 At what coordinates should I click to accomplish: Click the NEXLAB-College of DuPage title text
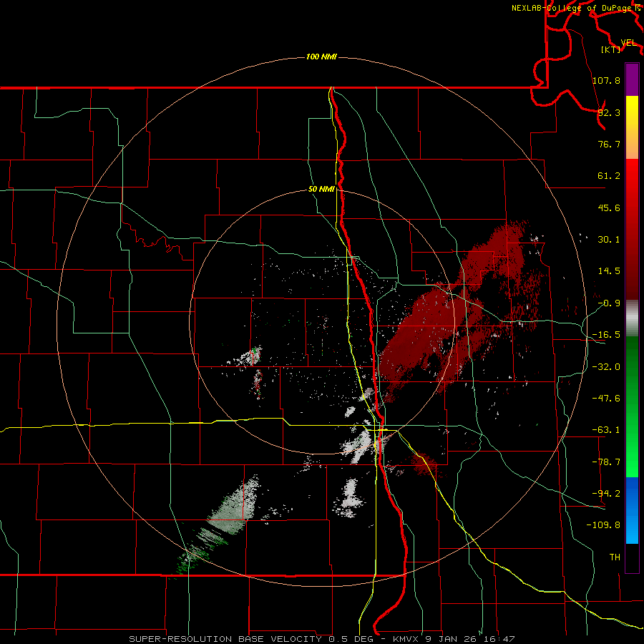(572, 8)
